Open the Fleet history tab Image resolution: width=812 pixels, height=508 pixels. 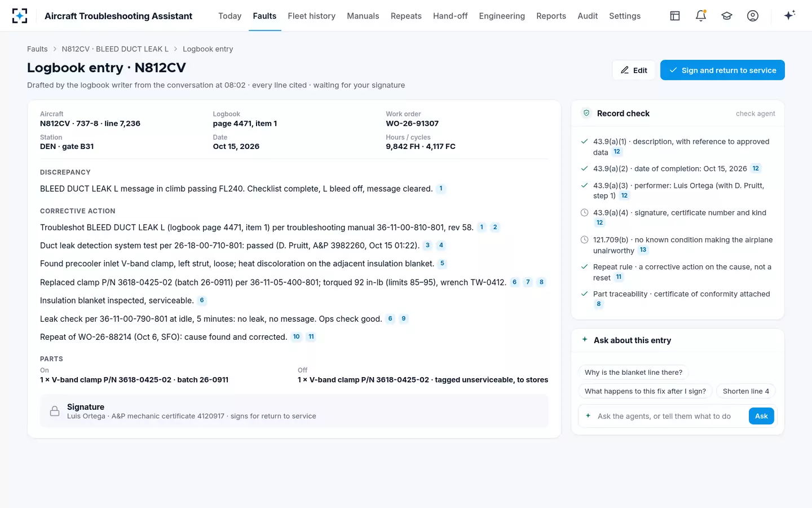pos(312,16)
